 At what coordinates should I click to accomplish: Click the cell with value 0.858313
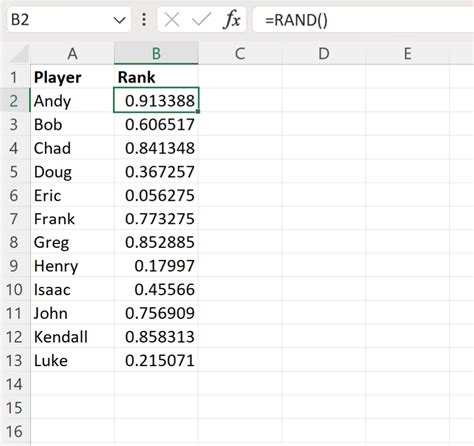click(156, 337)
